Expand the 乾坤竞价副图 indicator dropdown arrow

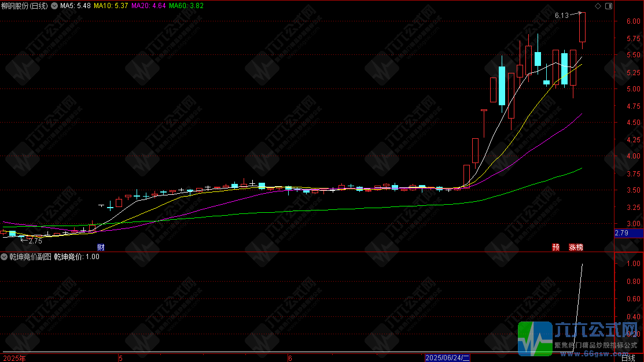(4, 257)
